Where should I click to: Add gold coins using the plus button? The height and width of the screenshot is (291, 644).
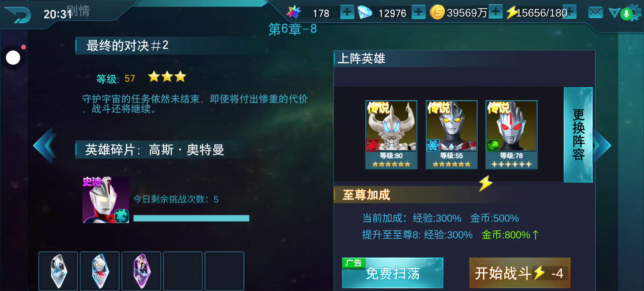496,11
